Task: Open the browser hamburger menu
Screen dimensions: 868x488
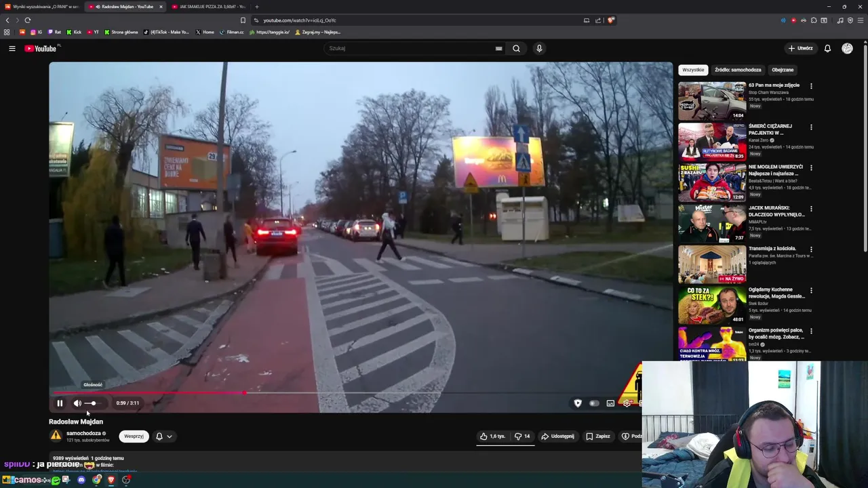Action: [860, 20]
